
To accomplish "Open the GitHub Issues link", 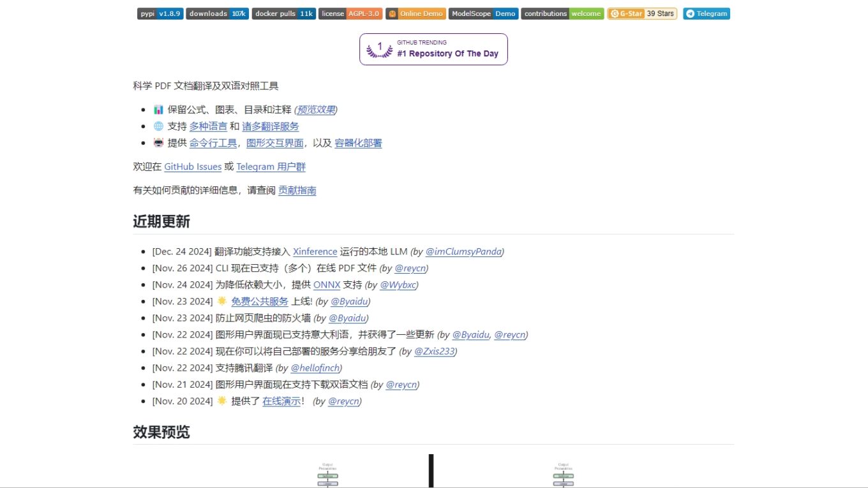I will [193, 166].
